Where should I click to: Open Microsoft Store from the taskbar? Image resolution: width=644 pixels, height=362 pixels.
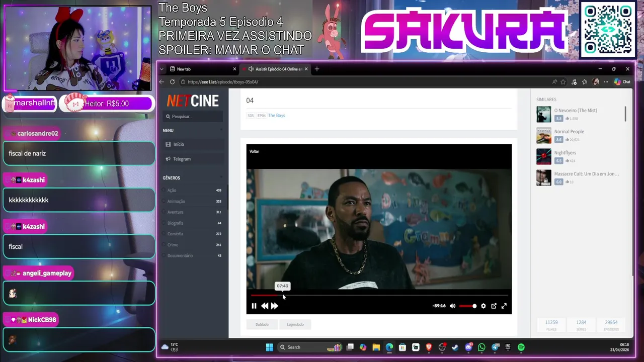tap(403, 347)
